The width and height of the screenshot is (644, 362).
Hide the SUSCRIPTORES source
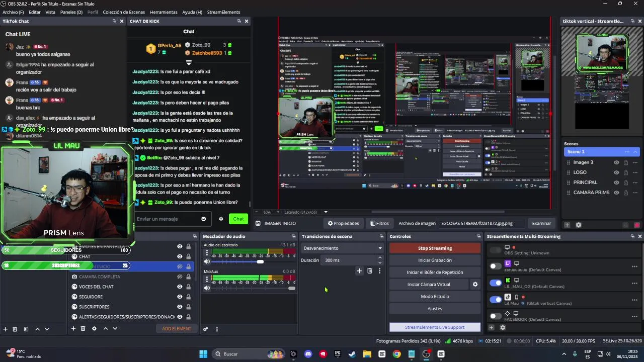180,307
